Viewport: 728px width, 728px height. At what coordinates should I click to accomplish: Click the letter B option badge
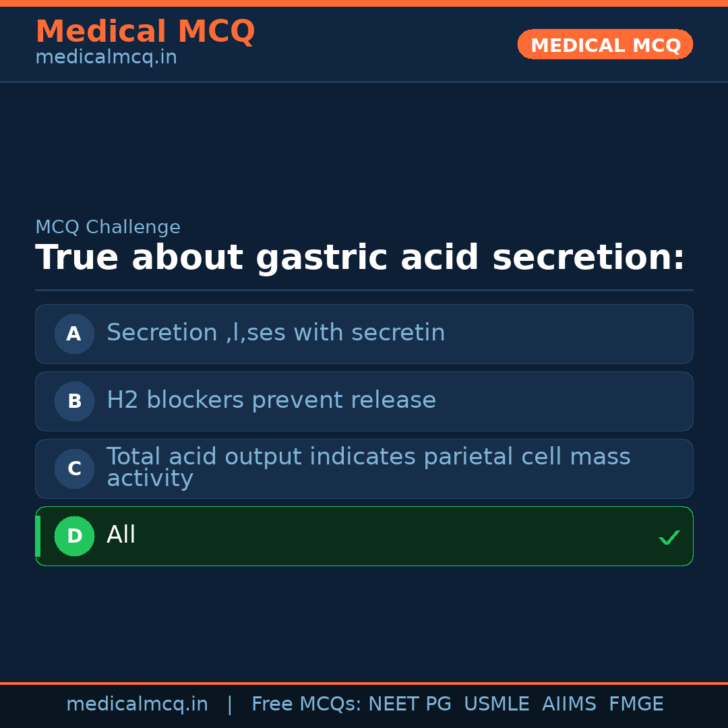[x=74, y=401]
